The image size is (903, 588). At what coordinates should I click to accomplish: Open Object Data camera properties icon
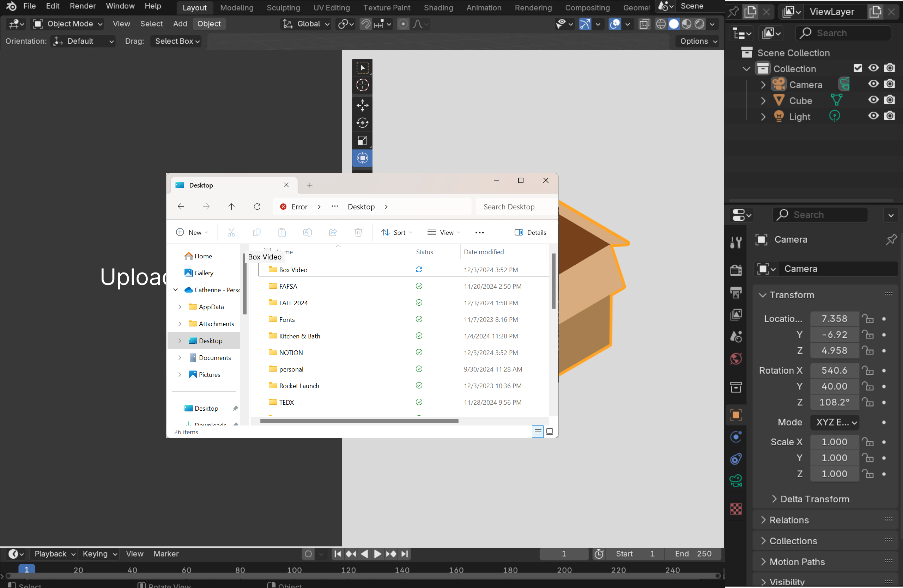[x=736, y=481]
